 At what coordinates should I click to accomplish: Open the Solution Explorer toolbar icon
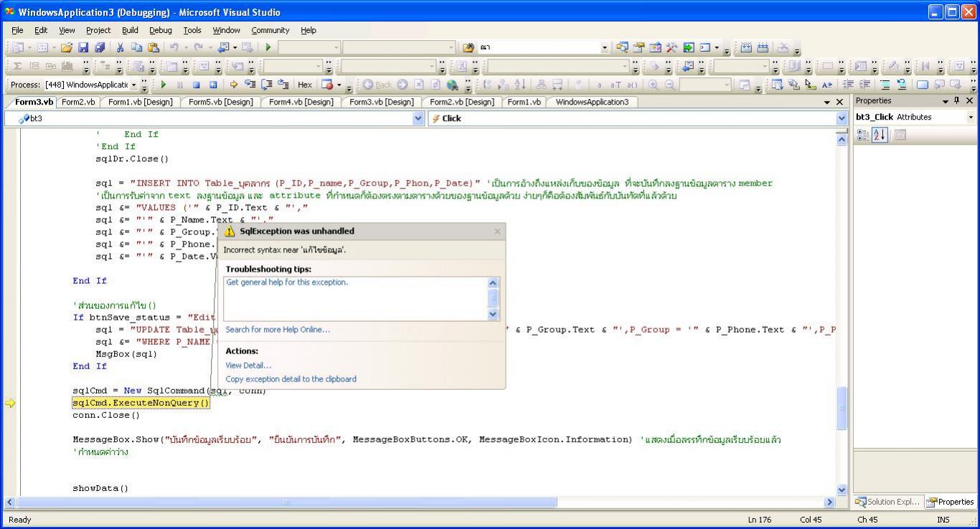click(x=622, y=47)
